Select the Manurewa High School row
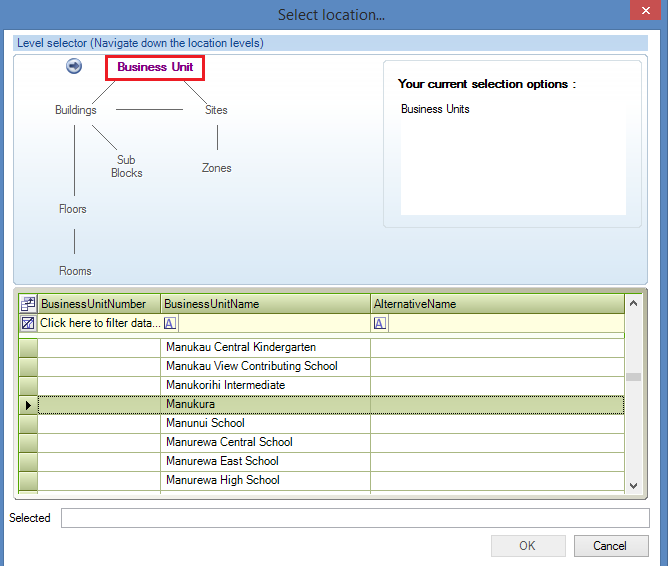This screenshot has height=566, width=668. tap(223, 480)
